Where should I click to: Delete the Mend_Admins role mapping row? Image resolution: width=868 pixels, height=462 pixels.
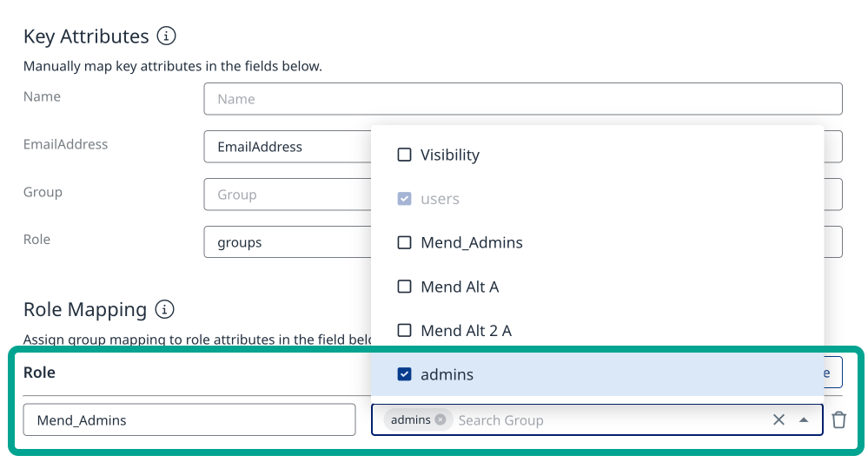[838, 420]
